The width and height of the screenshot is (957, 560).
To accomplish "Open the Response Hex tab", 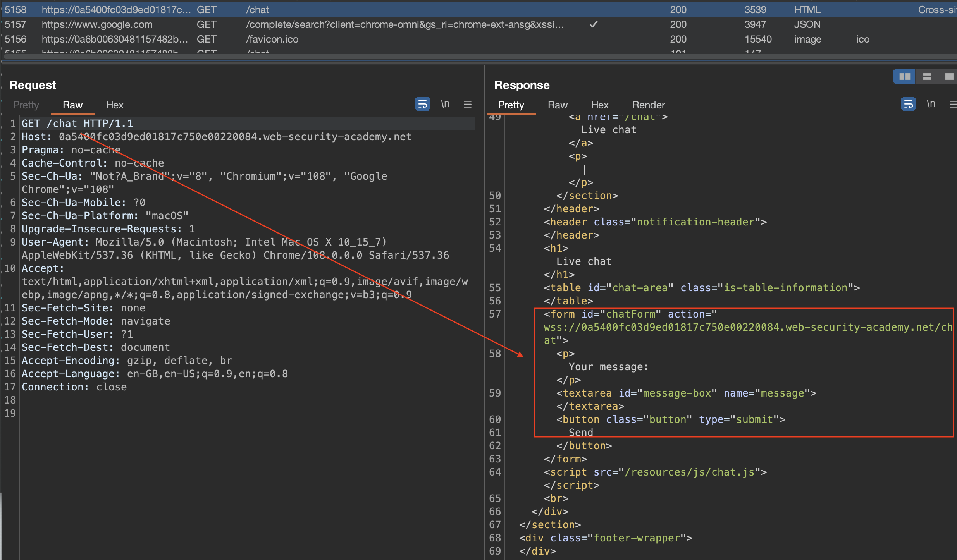I will tap(600, 105).
